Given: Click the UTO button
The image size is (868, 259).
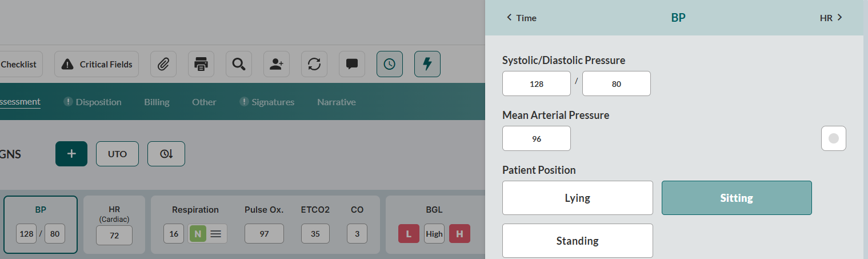Looking at the screenshot, I should (x=117, y=154).
